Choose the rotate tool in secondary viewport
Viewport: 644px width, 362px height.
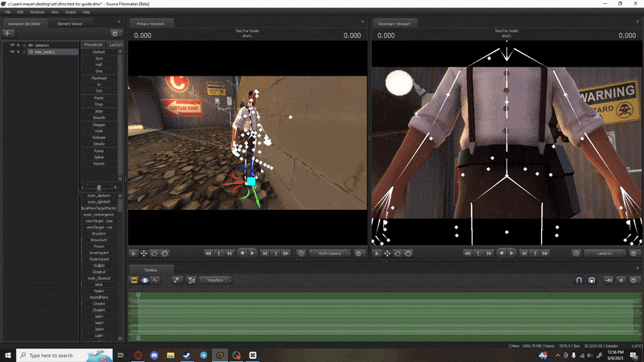[398, 253]
